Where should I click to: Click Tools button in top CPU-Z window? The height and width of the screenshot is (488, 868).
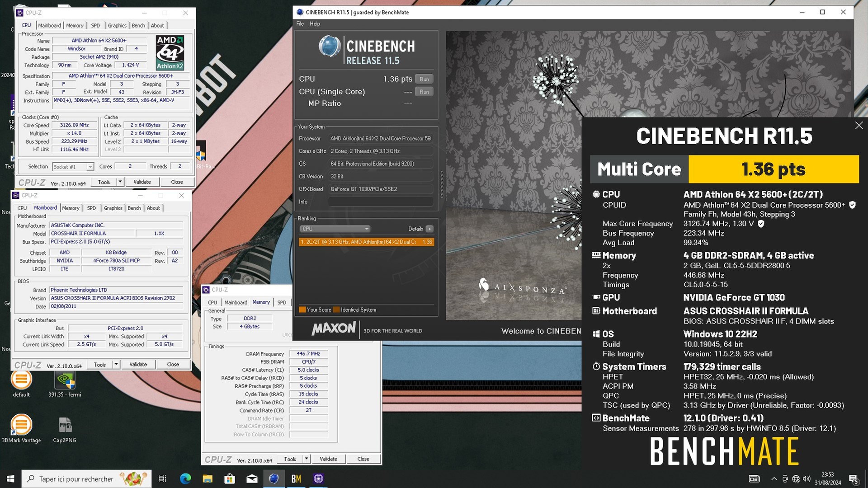coord(104,182)
